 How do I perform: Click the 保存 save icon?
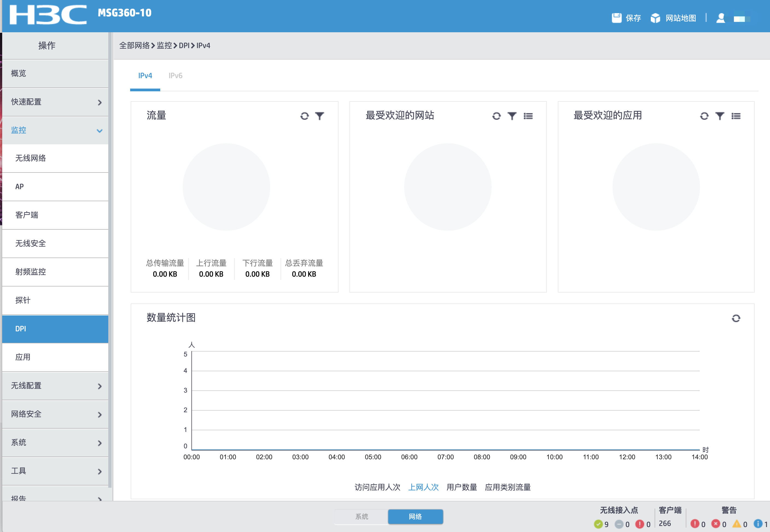(x=616, y=18)
